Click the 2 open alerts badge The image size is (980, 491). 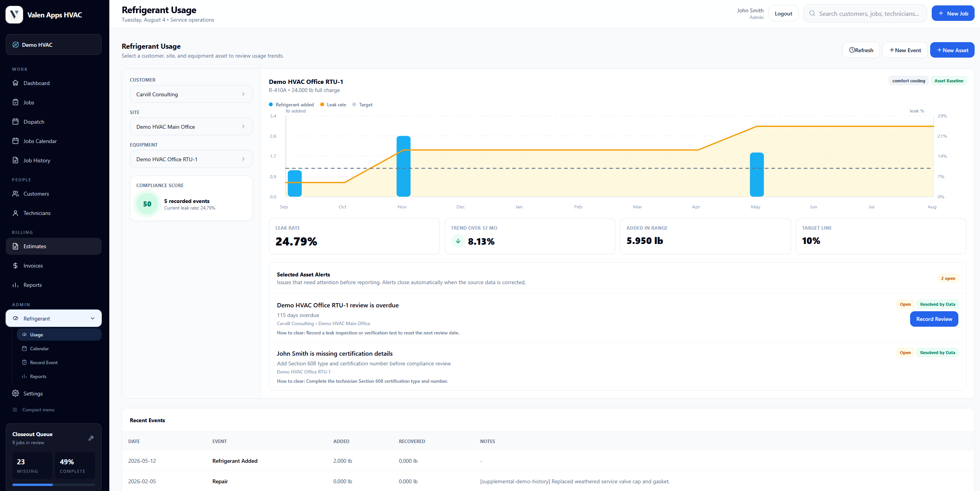click(x=948, y=278)
